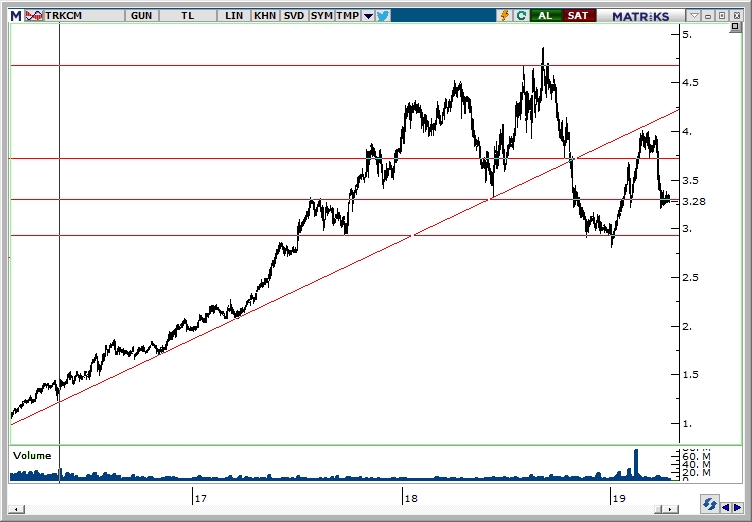Viewport: 752px width, 522px height.
Task: Click the 17 year marker on time axis
Action: point(200,498)
